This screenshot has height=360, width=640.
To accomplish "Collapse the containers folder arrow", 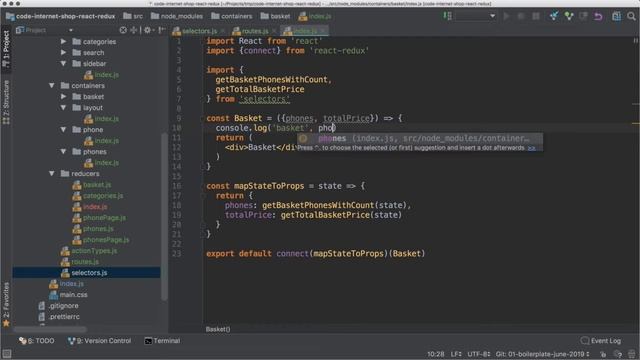I will 52,86.
